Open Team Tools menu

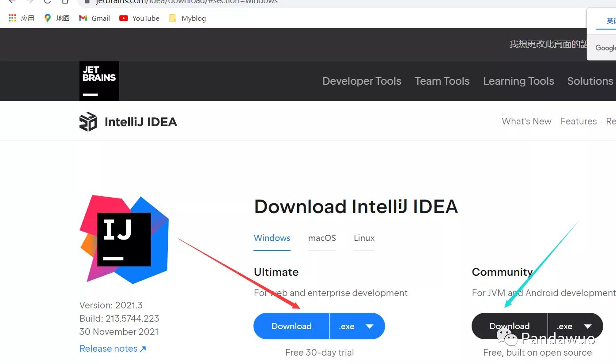(442, 81)
